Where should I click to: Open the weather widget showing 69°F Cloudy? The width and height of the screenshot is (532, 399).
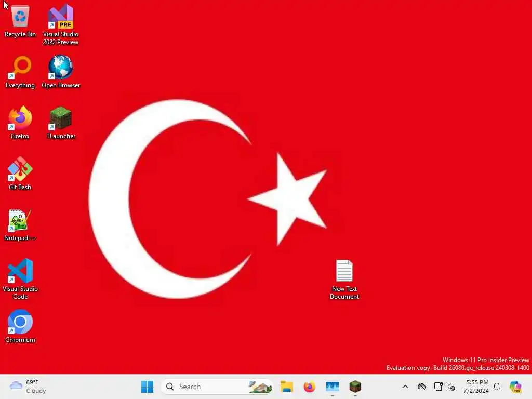pyautogui.click(x=28, y=387)
